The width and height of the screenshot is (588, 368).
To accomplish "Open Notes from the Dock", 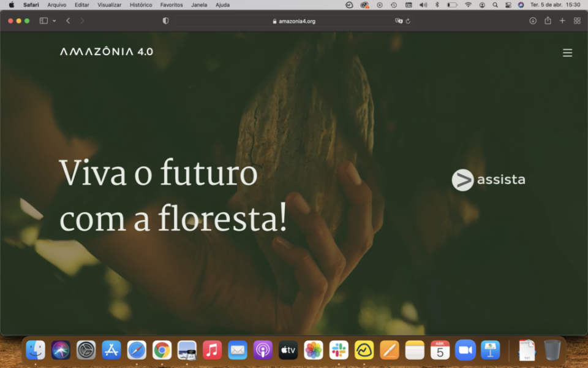I will [415, 350].
